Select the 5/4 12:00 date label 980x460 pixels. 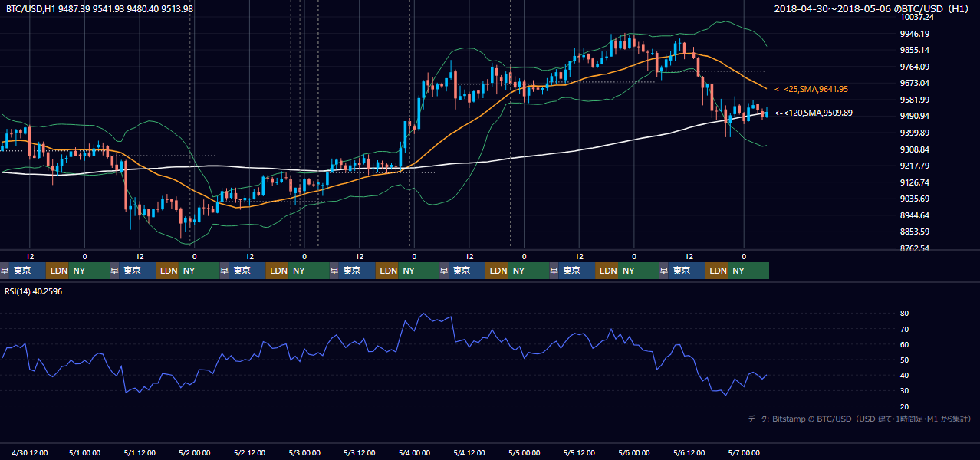[469, 453]
